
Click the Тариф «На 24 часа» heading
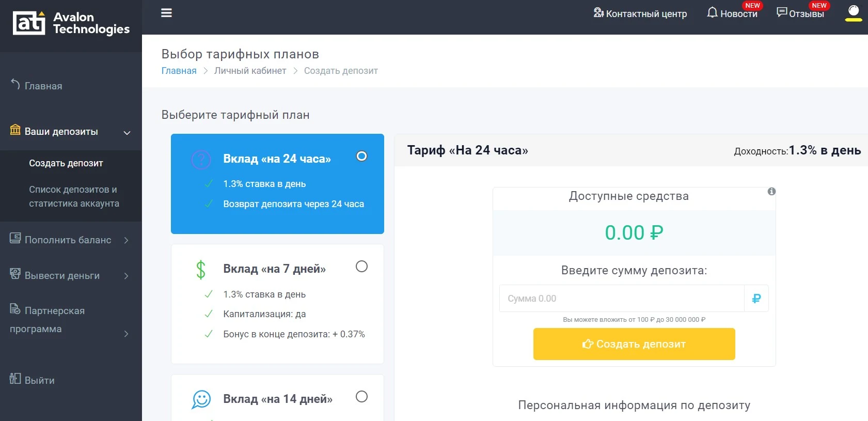pyautogui.click(x=468, y=150)
